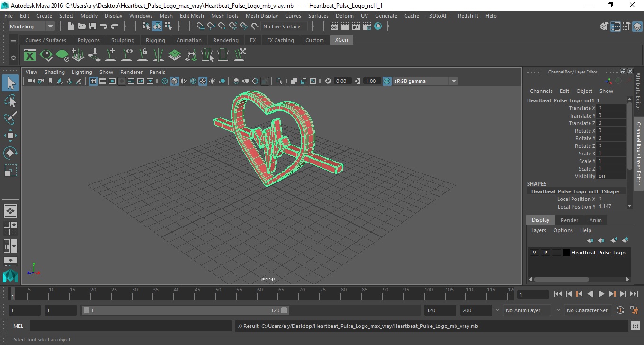Select by component type mode
This screenshot has width=644, height=345.
point(168,27)
